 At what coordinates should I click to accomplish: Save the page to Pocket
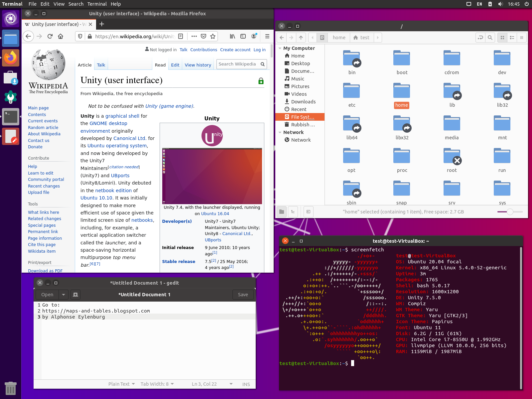click(x=203, y=36)
